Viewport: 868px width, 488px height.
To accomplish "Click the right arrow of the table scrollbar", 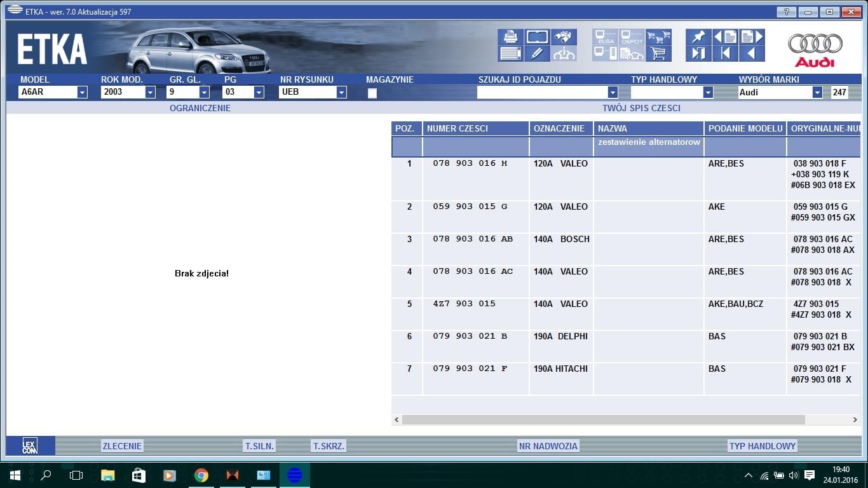I will pyautogui.click(x=856, y=420).
